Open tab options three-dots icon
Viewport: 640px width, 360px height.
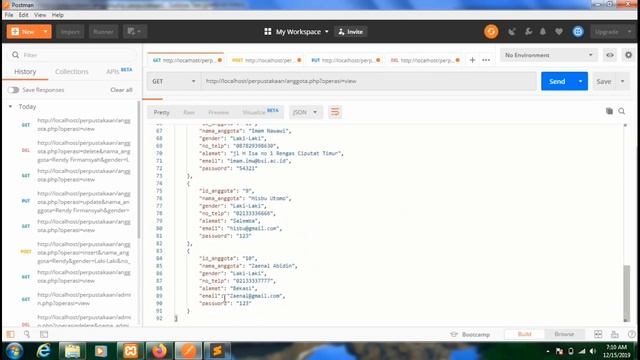tap(486, 60)
